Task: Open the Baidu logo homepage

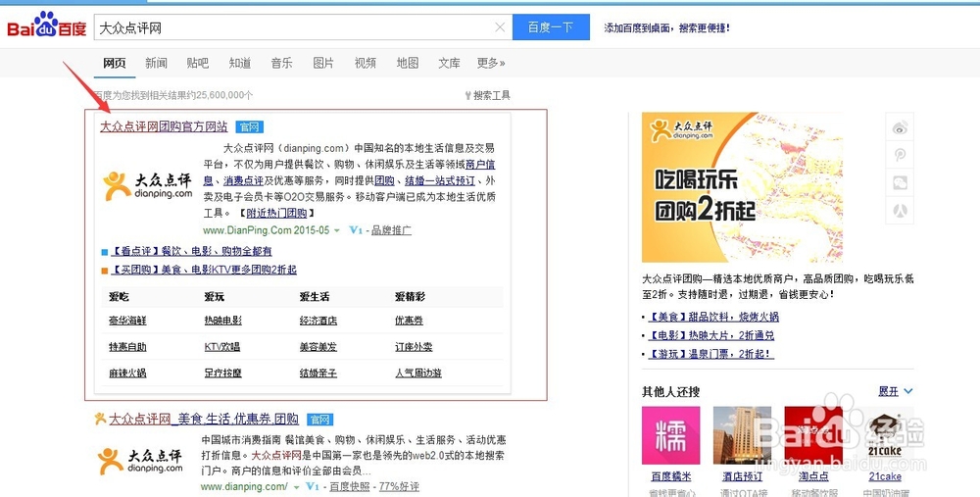Action: (46, 25)
